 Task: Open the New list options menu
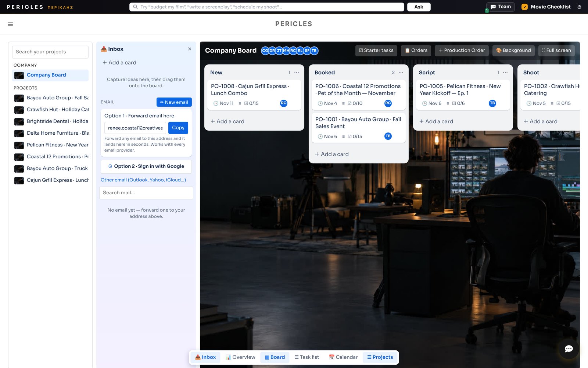point(297,72)
